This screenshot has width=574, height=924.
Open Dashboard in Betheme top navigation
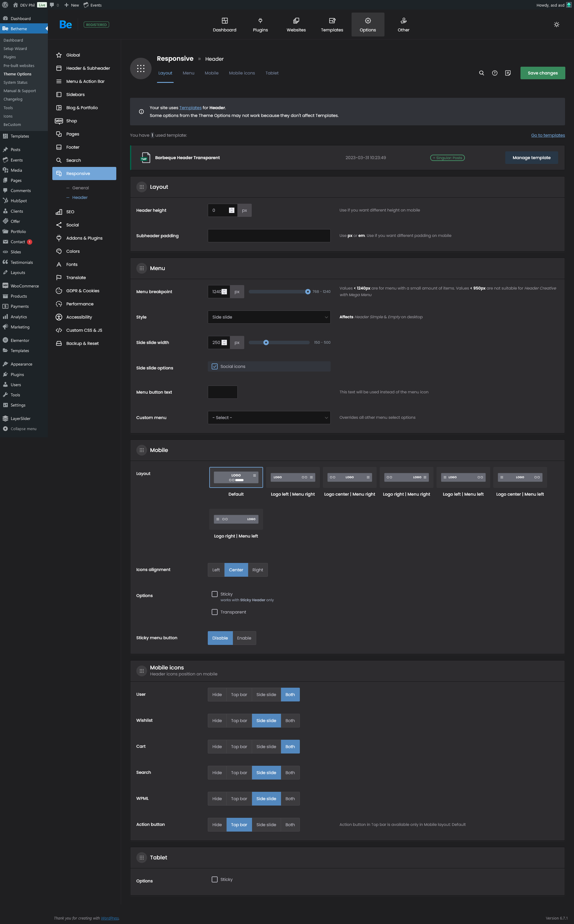(224, 25)
